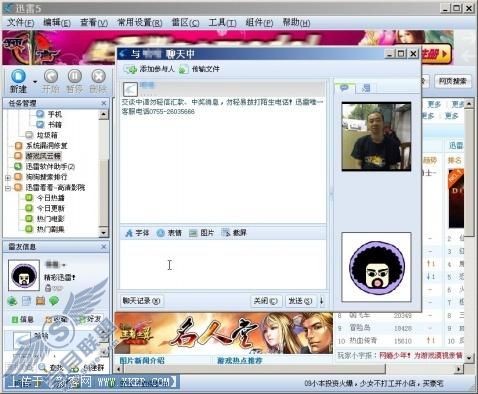Click the 图片 insert picture icon
This screenshot has height=394, width=478.
pyautogui.click(x=193, y=233)
